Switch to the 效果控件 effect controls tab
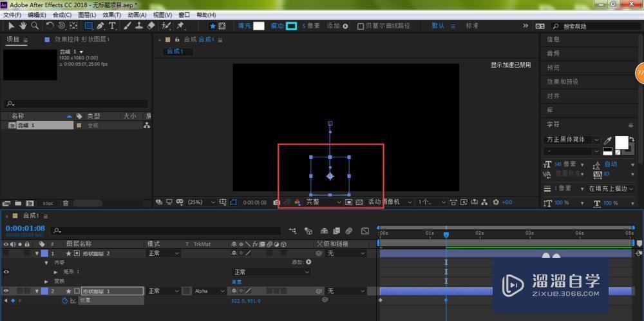Image resolution: width=644 pixels, height=321 pixels. pos(82,40)
